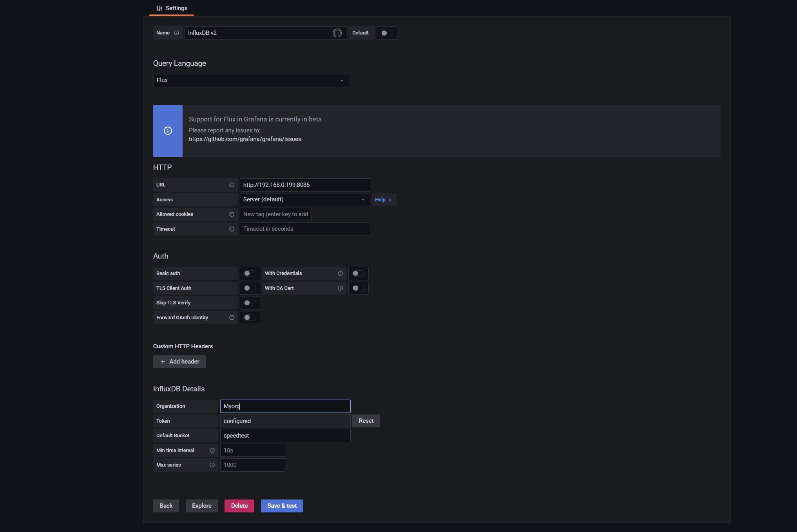
Task: Click the Default Bucket input field
Action: (x=285, y=436)
